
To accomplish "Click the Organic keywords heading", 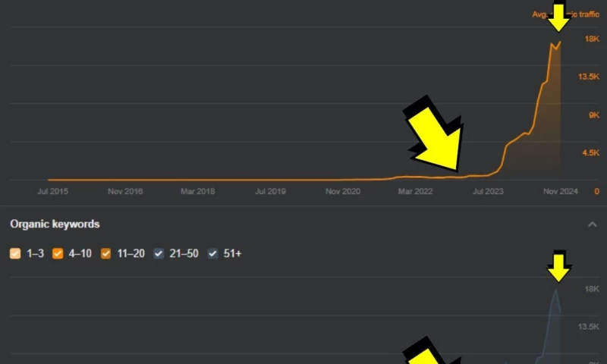I will point(55,224).
